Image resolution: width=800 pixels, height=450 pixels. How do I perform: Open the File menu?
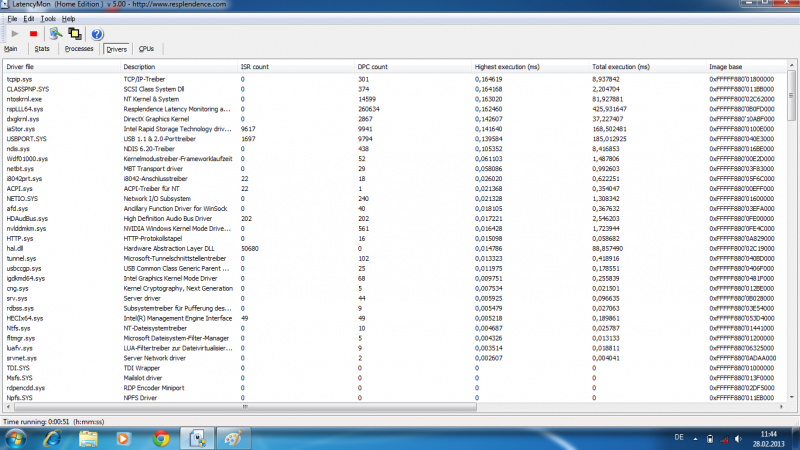coord(12,19)
